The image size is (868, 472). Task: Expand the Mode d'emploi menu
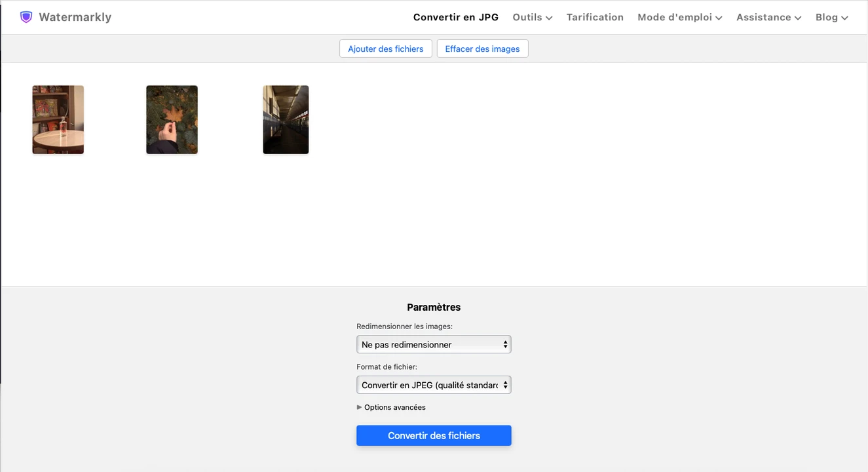(x=679, y=17)
